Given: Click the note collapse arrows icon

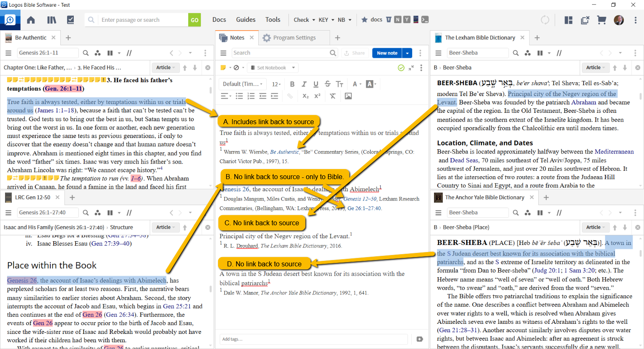Looking at the screenshot, I should (411, 68).
